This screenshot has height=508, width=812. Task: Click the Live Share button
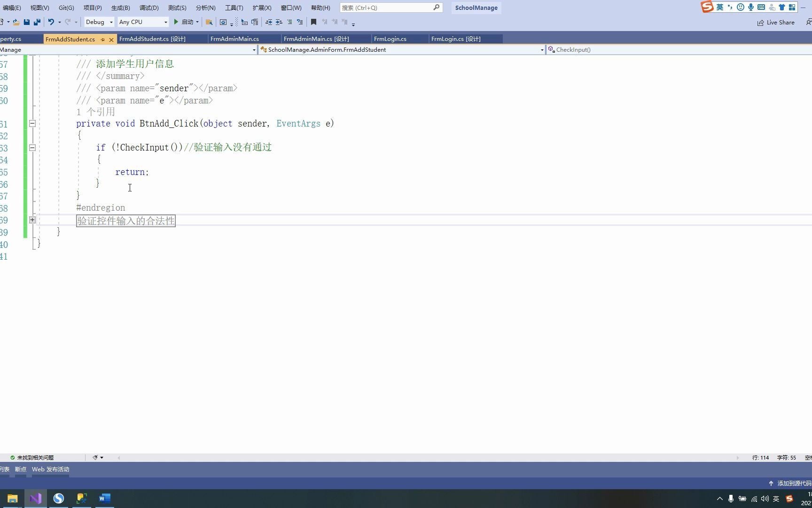click(776, 22)
